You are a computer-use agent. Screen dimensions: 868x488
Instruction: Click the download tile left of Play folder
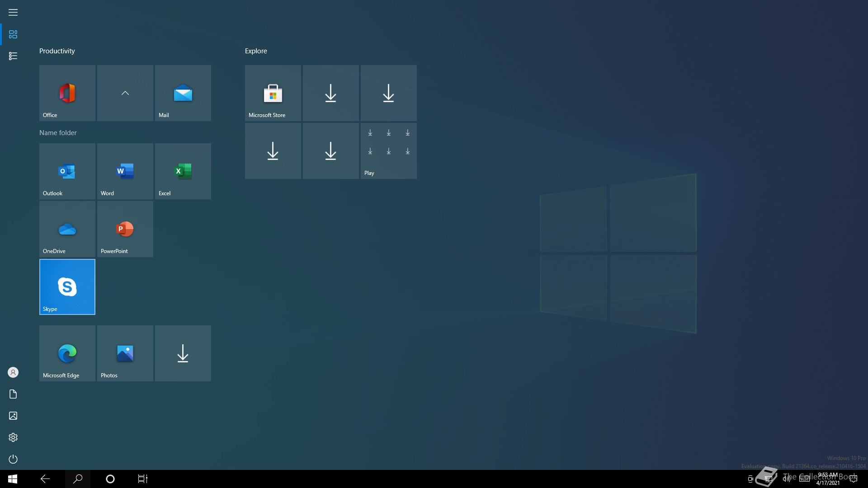click(x=331, y=151)
